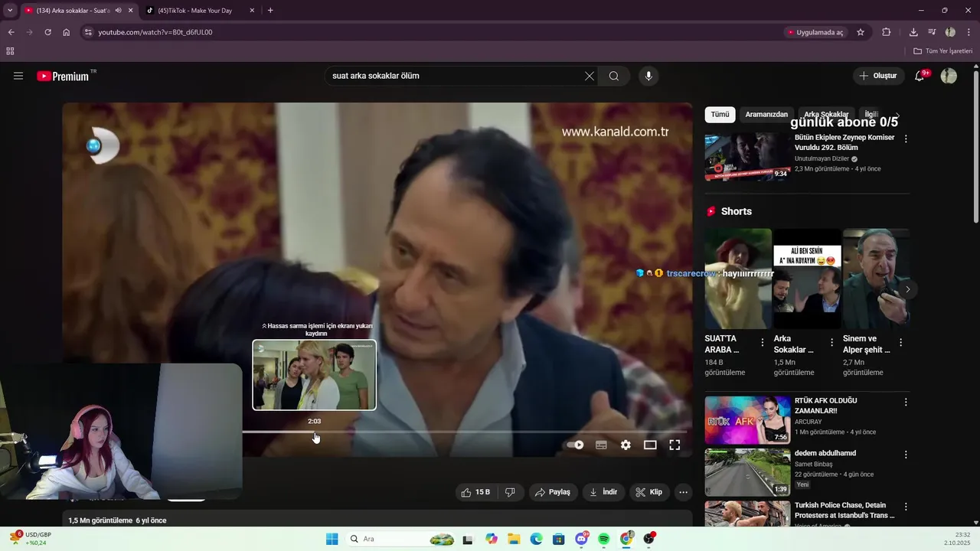The image size is (980, 551).
Task: Open the Samet Binbaş channel link
Action: tap(813, 465)
